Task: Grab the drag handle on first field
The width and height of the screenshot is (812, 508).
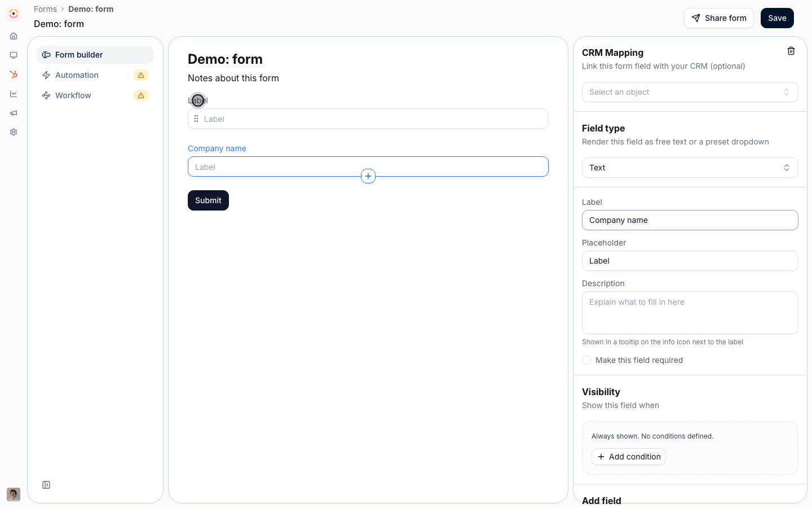Action: (x=196, y=119)
